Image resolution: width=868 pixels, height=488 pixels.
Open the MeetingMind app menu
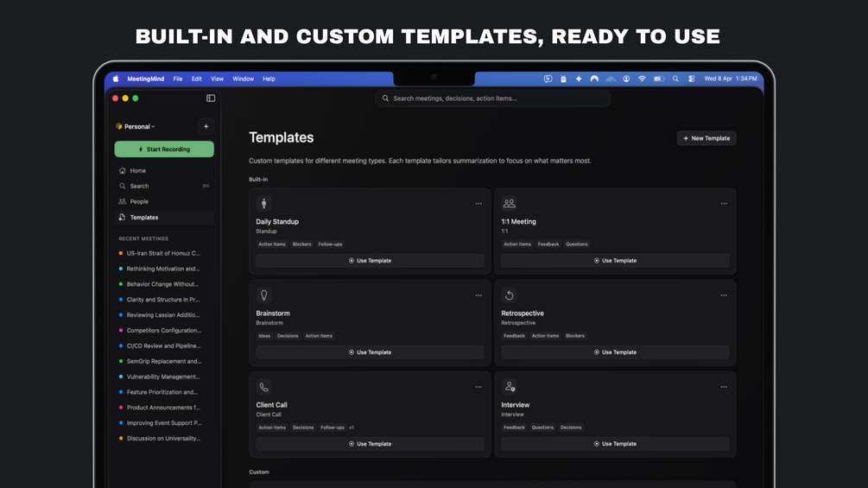tap(146, 79)
